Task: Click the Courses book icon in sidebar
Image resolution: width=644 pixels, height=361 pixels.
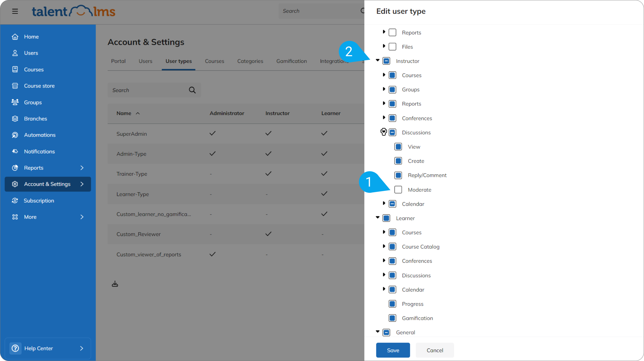Action: 15,69
